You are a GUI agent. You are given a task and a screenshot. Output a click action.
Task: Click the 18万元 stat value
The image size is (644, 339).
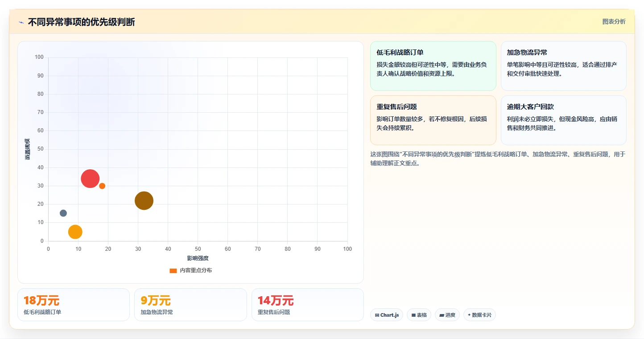tap(41, 301)
